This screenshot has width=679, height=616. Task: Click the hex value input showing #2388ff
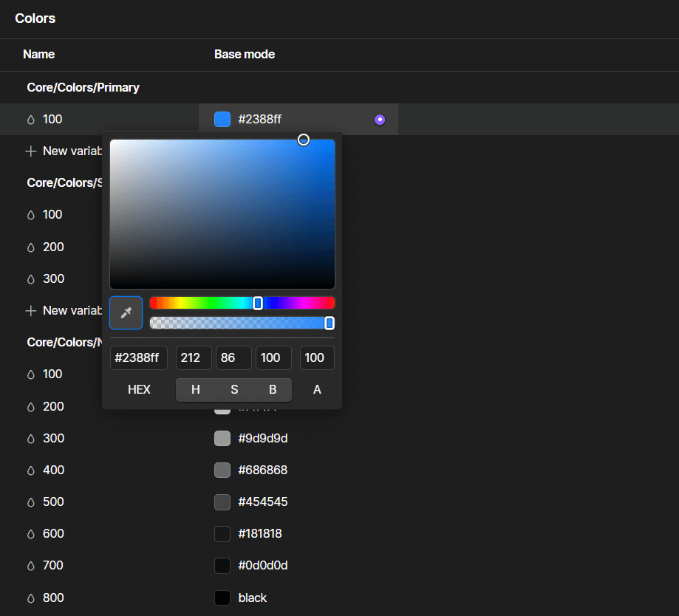click(138, 357)
